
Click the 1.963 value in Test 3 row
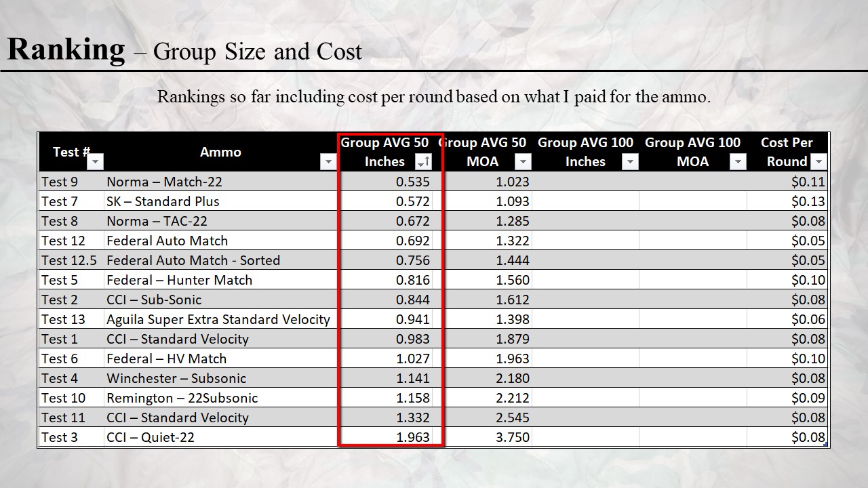click(413, 437)
